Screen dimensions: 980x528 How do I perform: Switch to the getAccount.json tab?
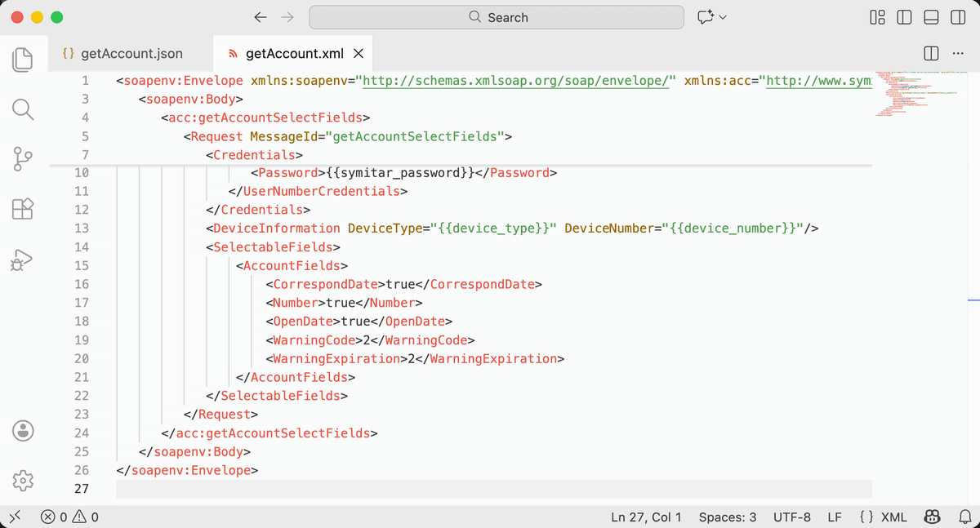tap(122, 54)
